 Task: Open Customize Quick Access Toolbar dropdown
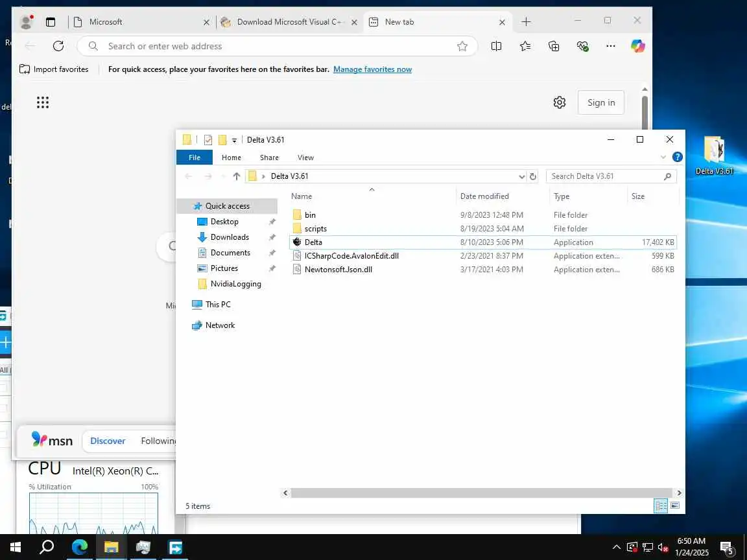click(234, 140)
